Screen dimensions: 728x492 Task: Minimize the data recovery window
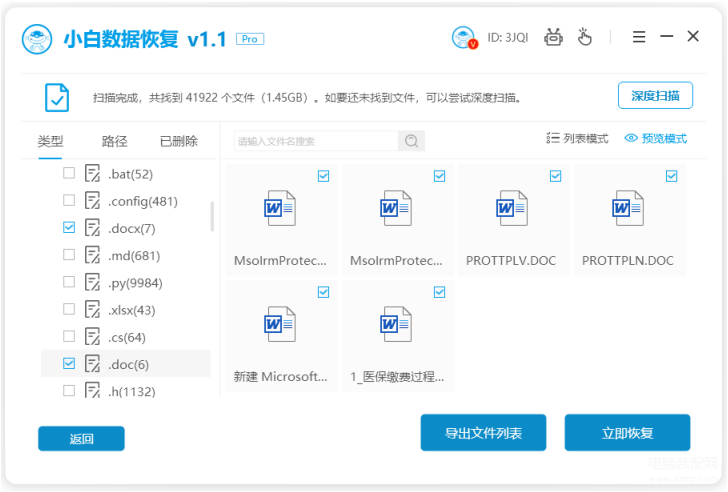pos(667,36)
